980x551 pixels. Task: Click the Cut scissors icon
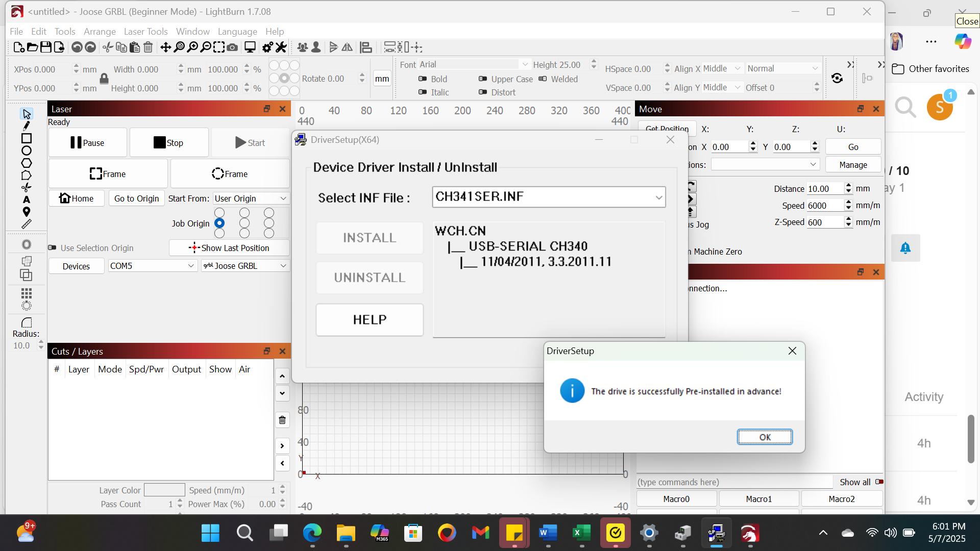(108, 47)
